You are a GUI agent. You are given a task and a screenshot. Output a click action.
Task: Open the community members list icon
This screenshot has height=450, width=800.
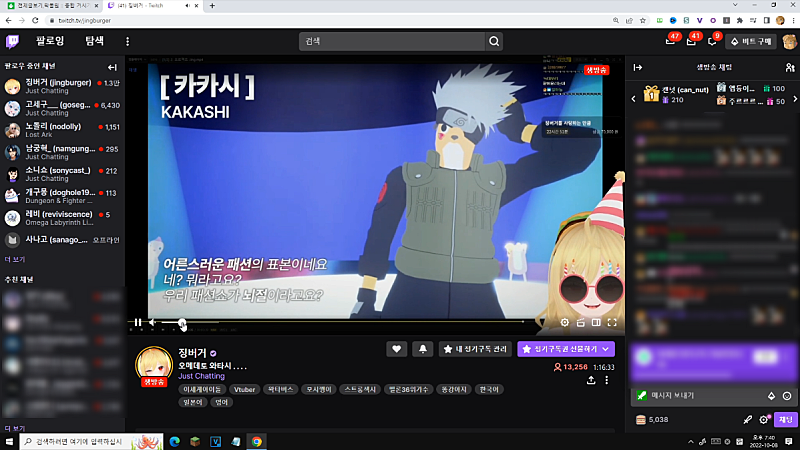click(790, 67)
